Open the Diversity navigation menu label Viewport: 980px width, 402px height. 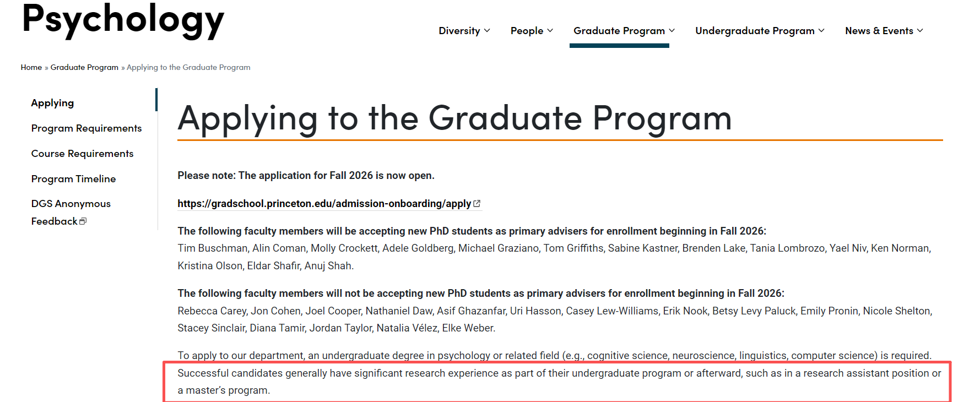coord(459,31)
